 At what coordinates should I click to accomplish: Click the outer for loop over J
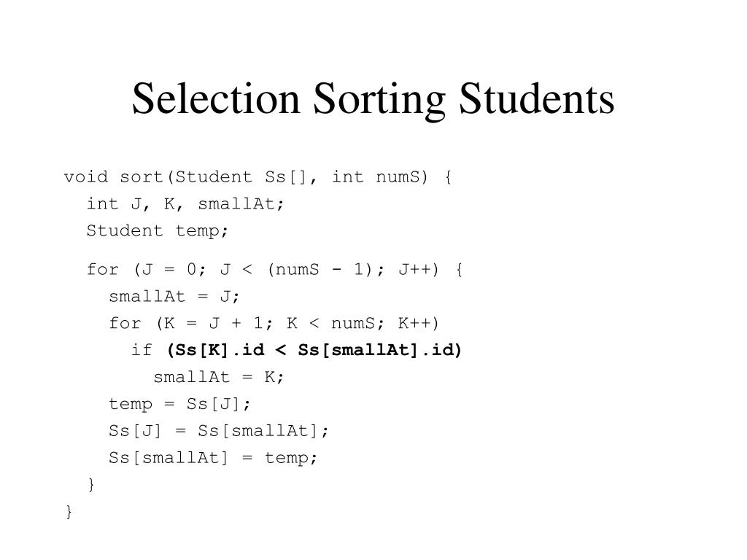[274, 270]
